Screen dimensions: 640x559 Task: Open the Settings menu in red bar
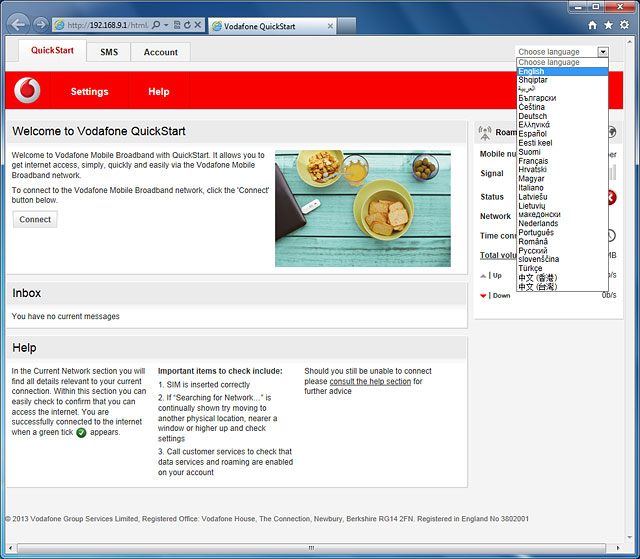tap(90, 91)
